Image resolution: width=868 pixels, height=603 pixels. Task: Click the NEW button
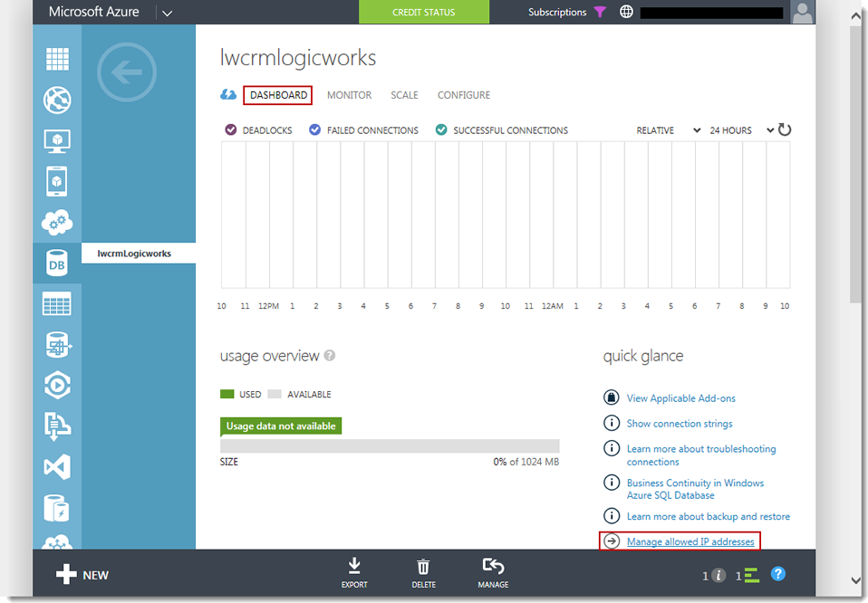pyautogui.click(x=82, y=575)
